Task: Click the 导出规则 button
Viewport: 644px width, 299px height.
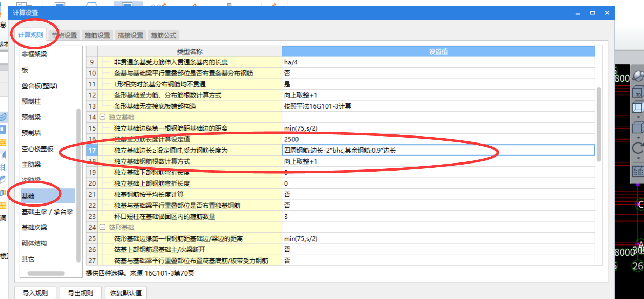Action: tap(80, 293)
